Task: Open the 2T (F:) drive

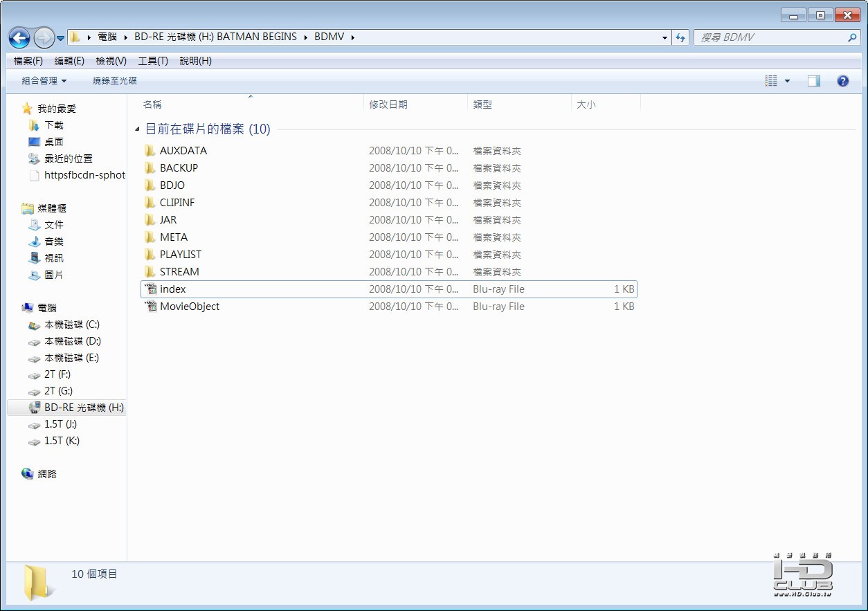Action: (x=57, y=374)
